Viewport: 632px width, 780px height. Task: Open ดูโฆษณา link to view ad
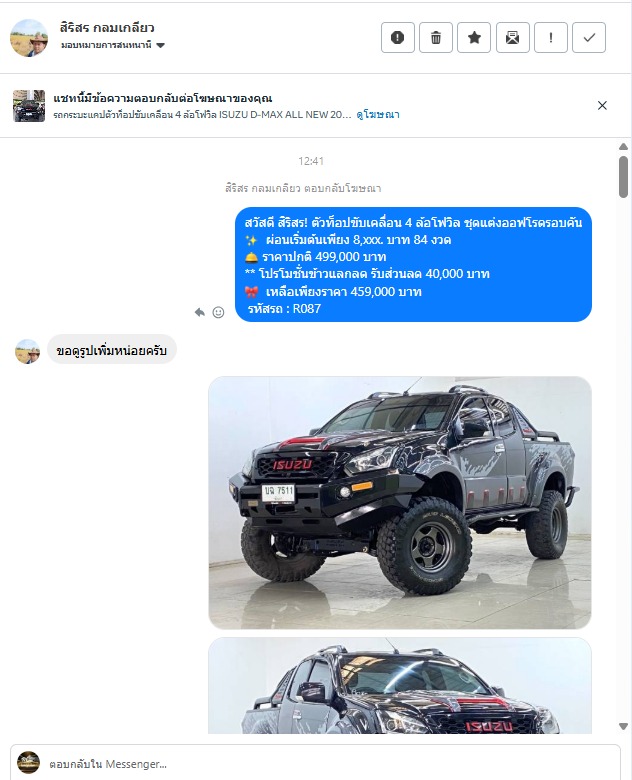coord(378,114)
